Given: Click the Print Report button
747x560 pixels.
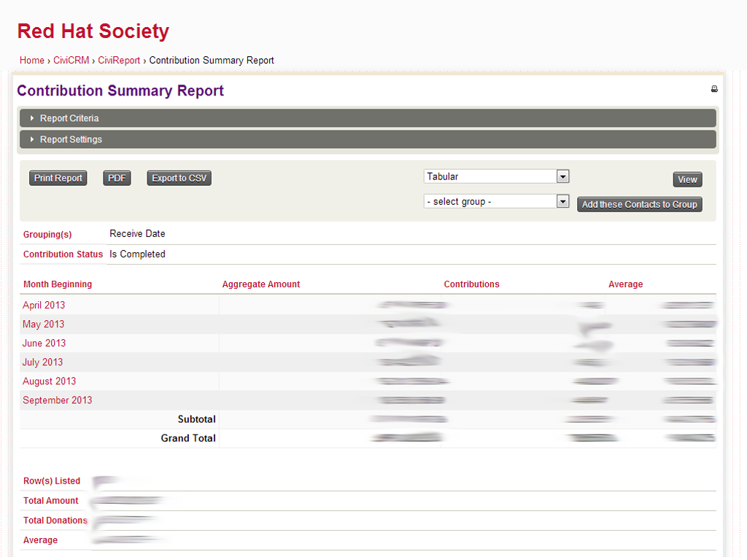Looking at the screenshot, I should pos(58,177).
